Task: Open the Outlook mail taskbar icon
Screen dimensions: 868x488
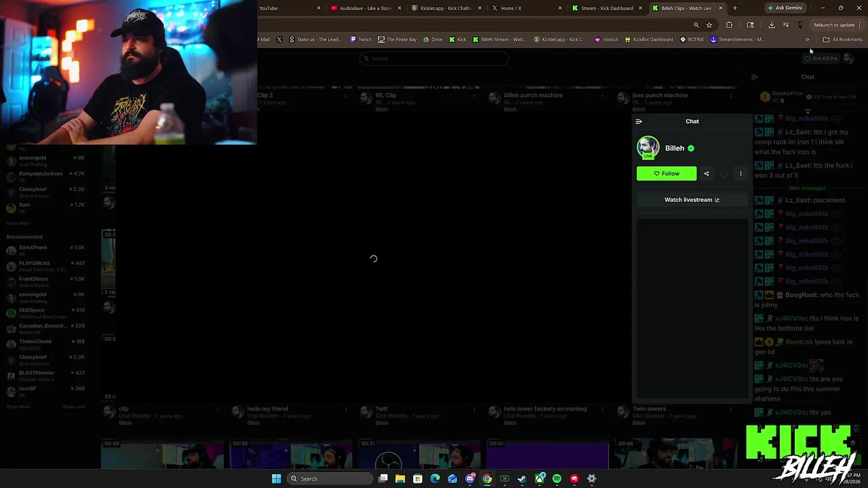Action: (x=452, y=479)
